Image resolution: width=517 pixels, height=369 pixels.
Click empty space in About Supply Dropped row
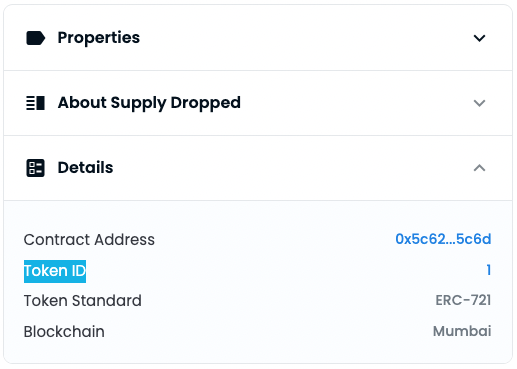click(350, 103)
